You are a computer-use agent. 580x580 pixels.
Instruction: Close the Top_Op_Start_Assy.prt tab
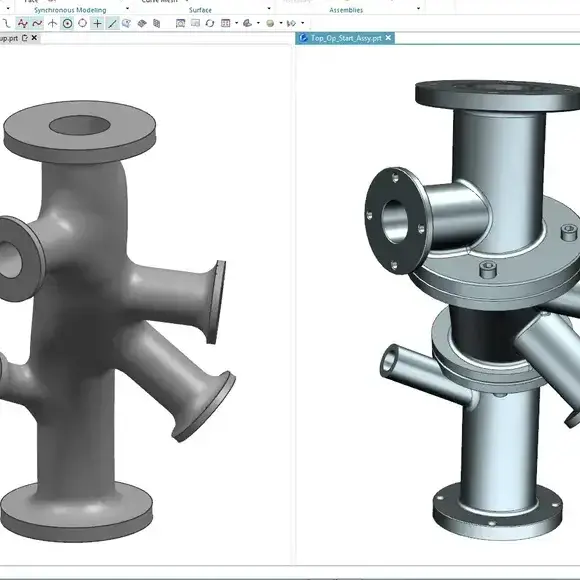[388, 38]
